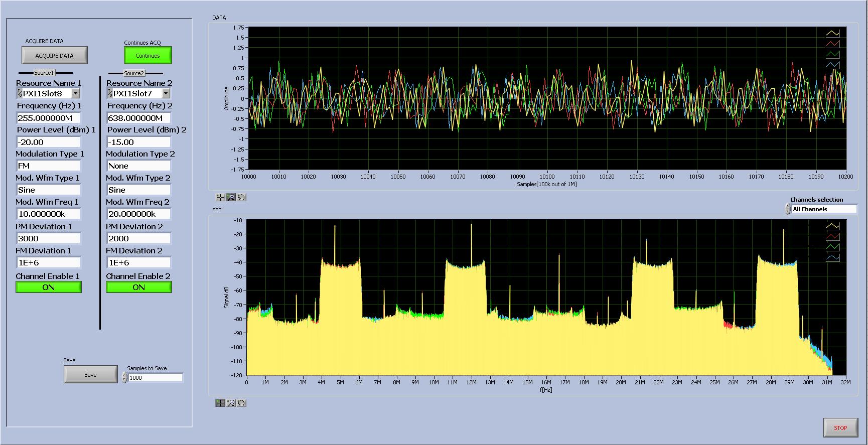Select the crosshair cursor tool under DATA graph

point(220,197)
